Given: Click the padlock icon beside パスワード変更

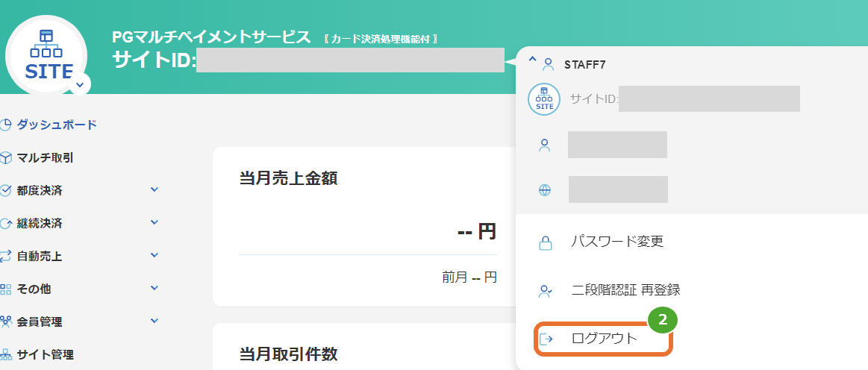Looking at the screenshot, I should 546,242.
